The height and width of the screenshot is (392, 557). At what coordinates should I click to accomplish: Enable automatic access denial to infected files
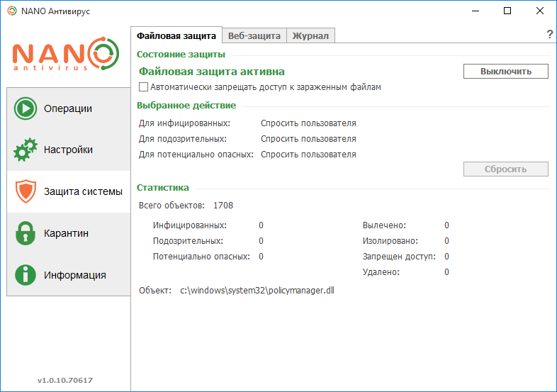point(143,87)
